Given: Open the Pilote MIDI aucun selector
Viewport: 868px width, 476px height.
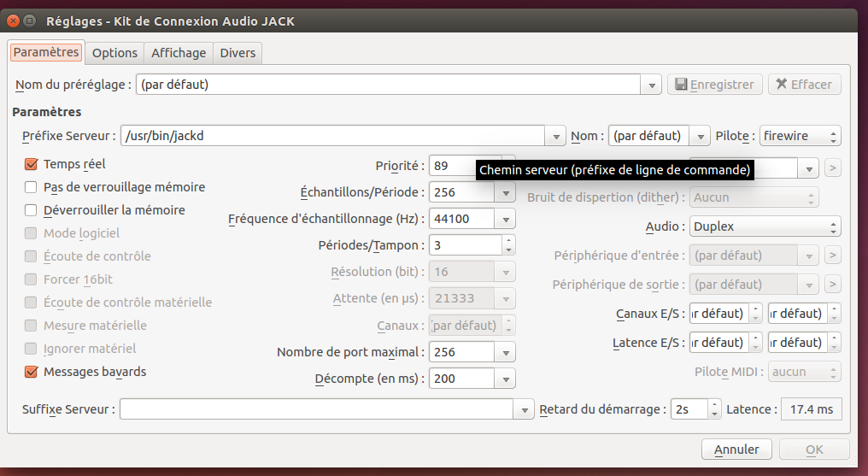Looking at the screenshot, I should coord(804,372).
